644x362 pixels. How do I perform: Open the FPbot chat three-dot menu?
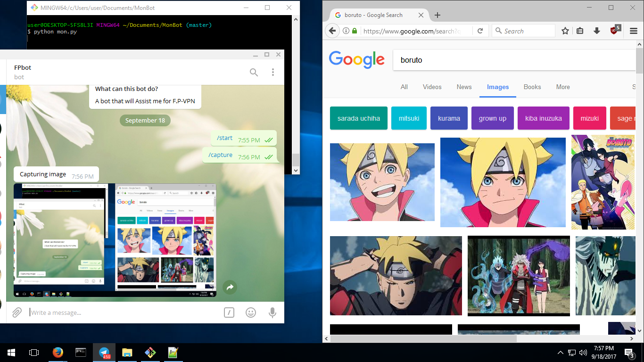coord(272,72)
